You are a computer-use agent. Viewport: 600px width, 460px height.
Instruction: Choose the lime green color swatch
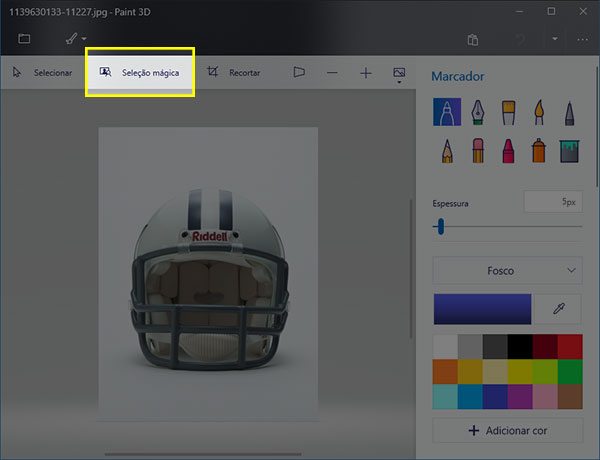tap(545, 372)
